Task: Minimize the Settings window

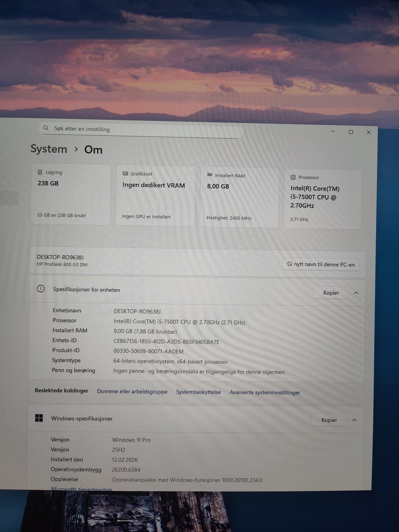Action: tap(333, 131)
